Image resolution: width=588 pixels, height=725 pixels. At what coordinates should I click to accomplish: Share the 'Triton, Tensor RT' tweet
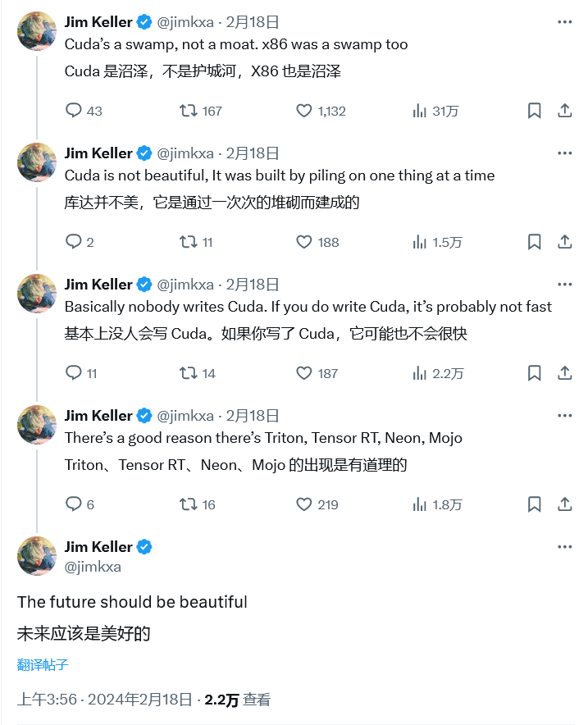click(x=564, y=504)
